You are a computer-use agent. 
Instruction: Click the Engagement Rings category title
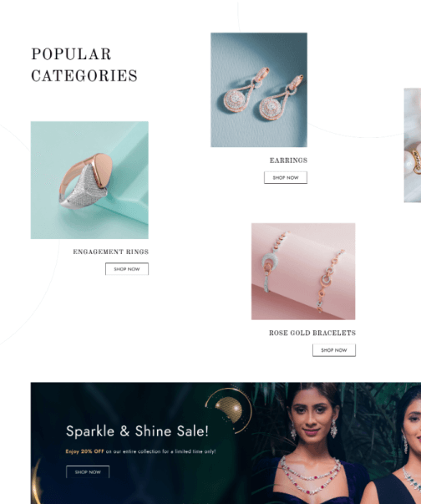pos(111,252)
